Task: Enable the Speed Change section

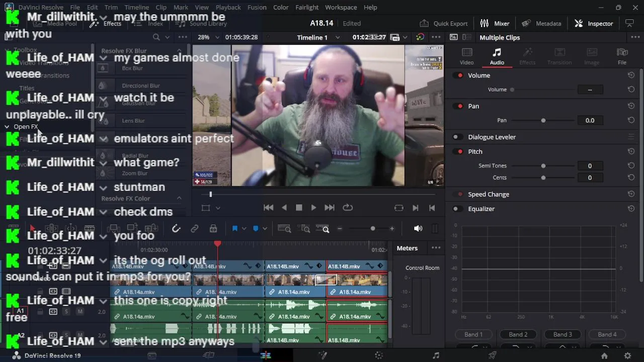Action: point(458,194)
